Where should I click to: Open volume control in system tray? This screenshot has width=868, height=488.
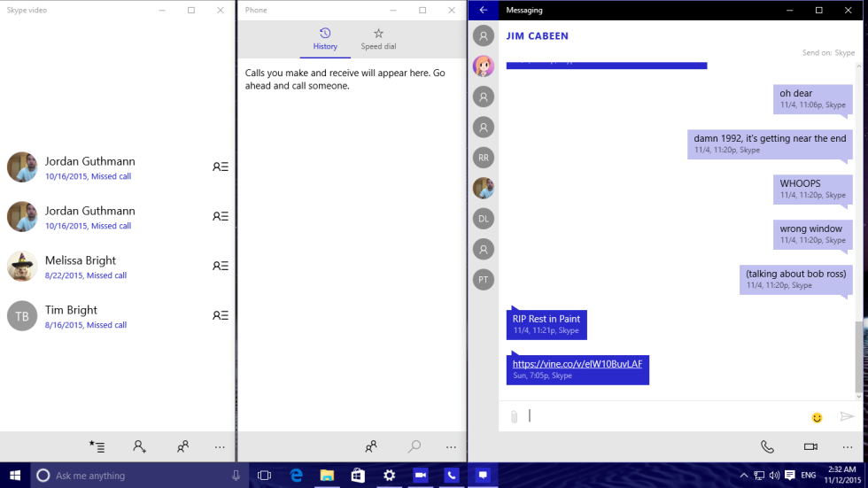click(x=774, y=476)
